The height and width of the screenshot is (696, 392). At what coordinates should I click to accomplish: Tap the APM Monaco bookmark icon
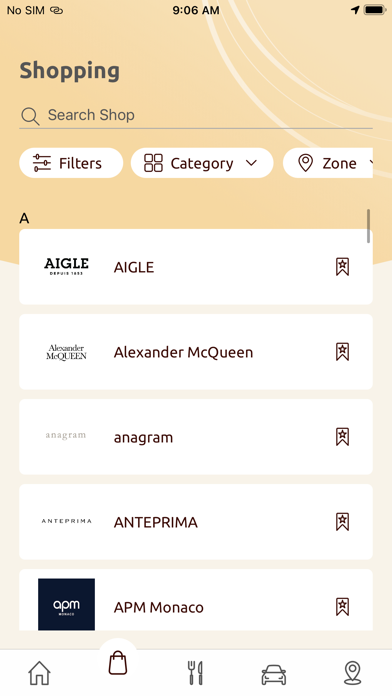(342, 607)
